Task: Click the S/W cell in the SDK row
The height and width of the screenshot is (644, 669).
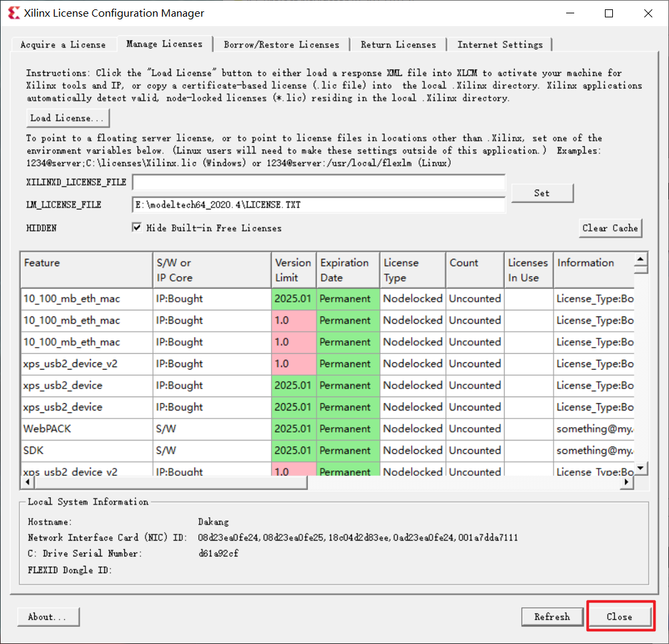Action: [x=212, y=451]
